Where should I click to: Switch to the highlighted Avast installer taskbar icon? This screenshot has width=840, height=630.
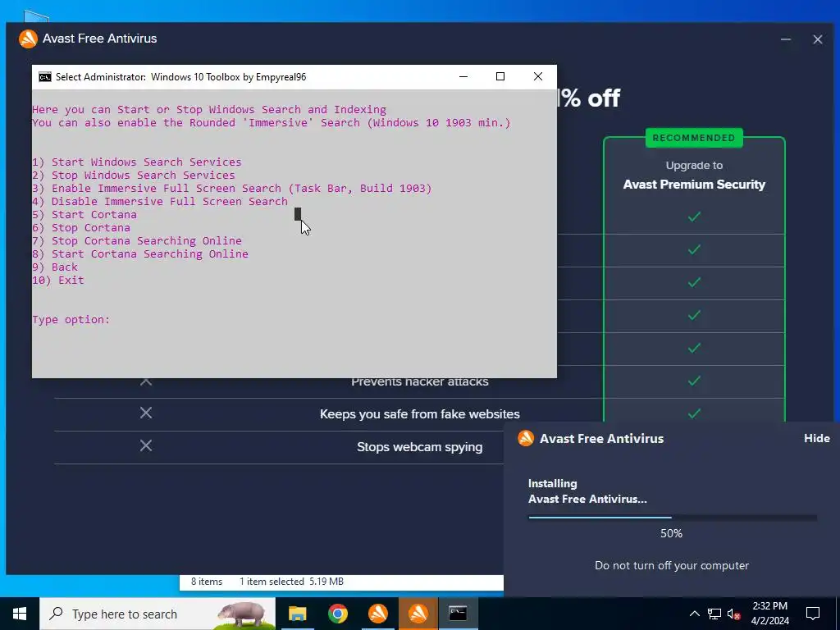click(418, 614)
